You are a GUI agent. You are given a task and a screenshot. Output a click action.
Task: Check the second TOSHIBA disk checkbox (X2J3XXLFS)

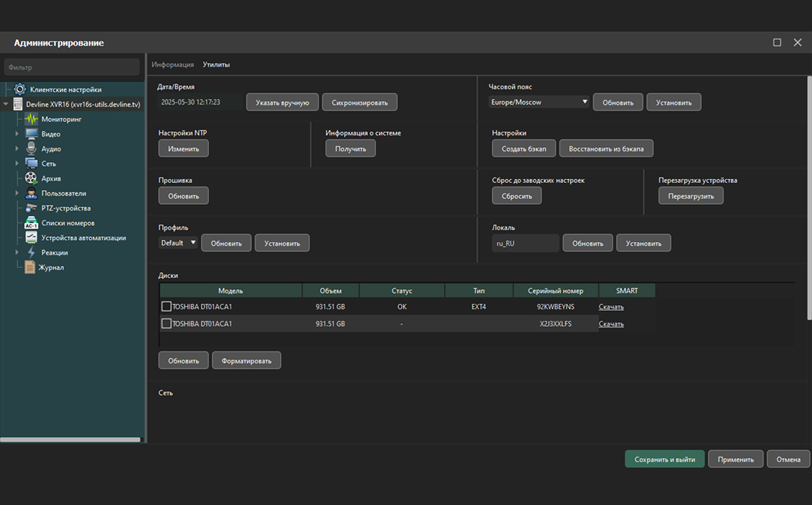click(166, 324)
